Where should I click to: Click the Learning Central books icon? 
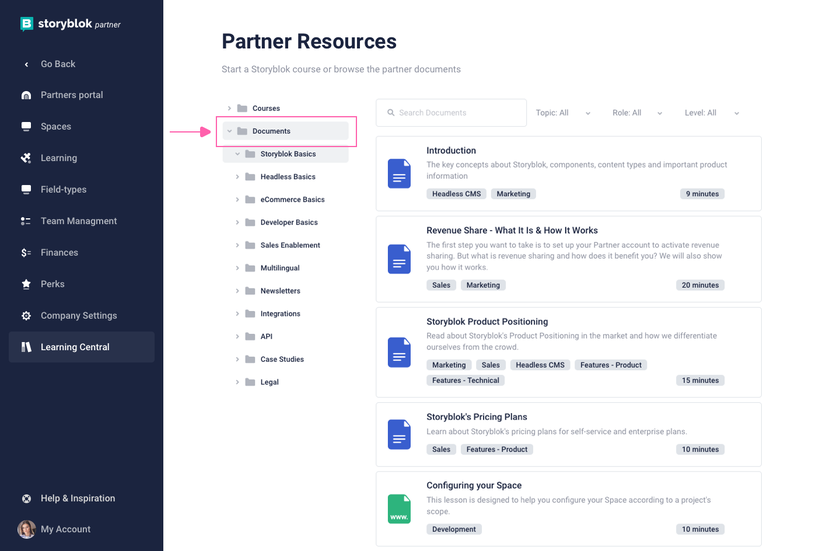26,347
